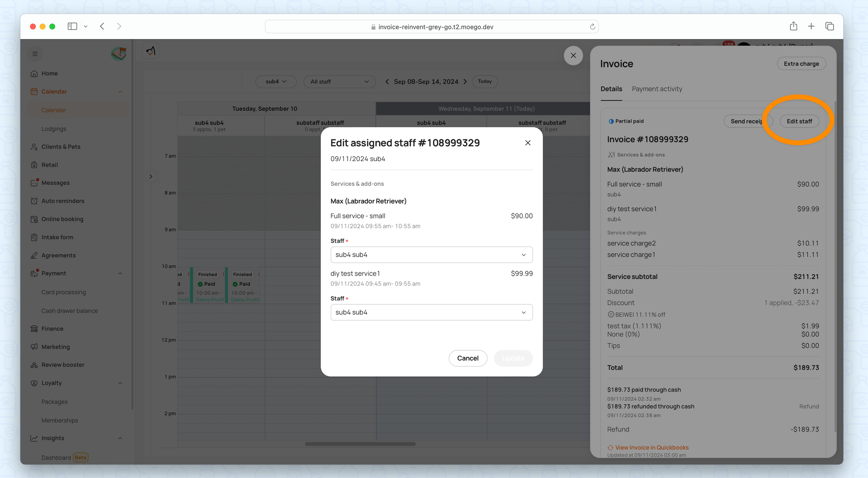This screenshot has height=478, width=868.
Task: Open Staff dropdown for Full service
Action: (431, 255)
